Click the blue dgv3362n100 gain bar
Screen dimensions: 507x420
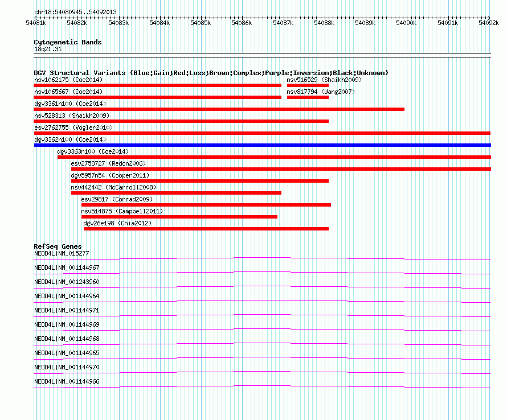click(263, 145)
